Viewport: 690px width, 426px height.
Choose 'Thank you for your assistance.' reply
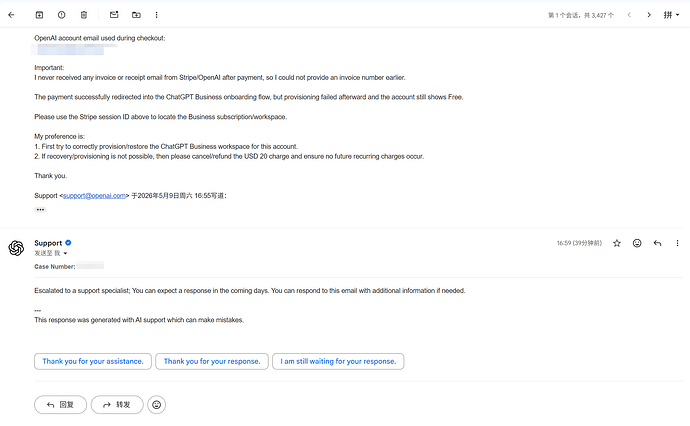pos(93,361)
